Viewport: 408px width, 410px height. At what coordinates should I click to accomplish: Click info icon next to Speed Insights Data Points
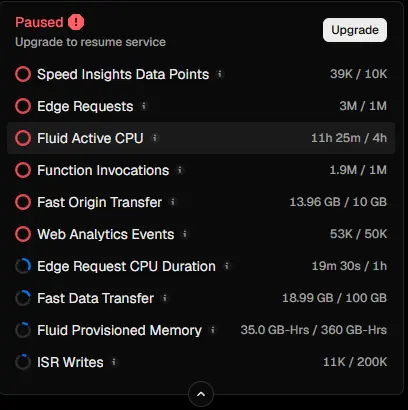220,74
